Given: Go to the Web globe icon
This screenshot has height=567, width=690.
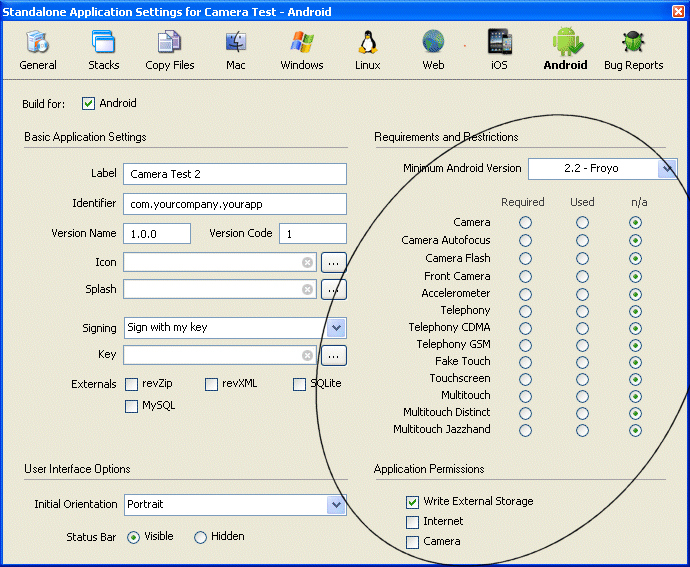Looking at the screenshot, I should (433, 49).
